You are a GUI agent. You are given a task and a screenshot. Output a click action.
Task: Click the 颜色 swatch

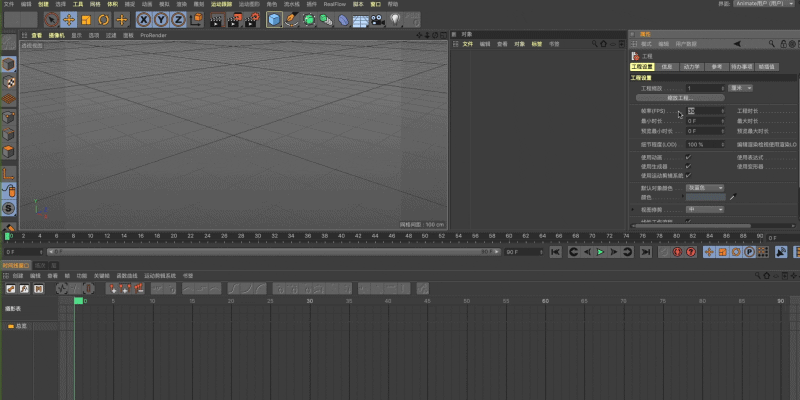coord(706,197)
